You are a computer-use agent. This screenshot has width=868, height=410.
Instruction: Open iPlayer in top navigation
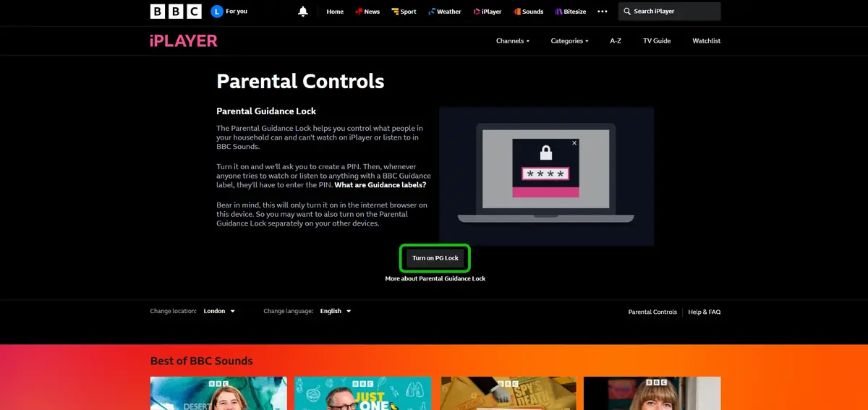tap(487, 12)
